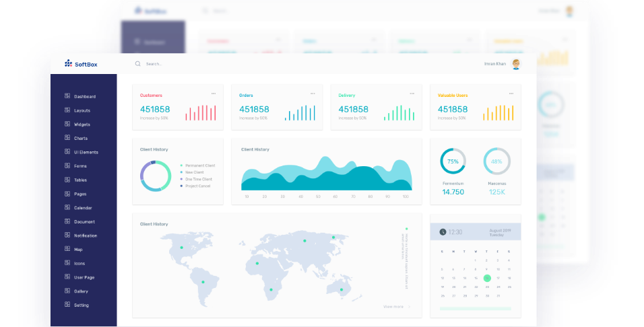Image resolution: width=644 pixels, height=327 pixels.
Task: Click the Calendar sidebar icon
Action: (67, 208)
